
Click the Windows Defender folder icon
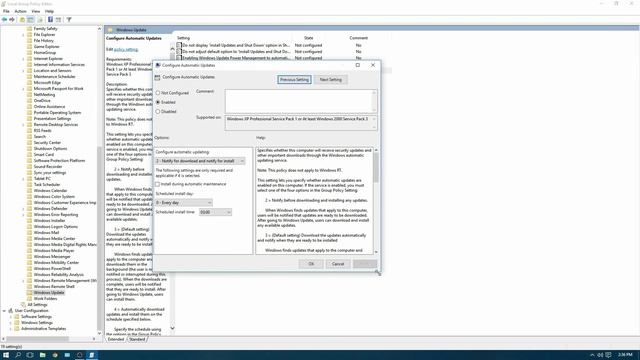29,209
